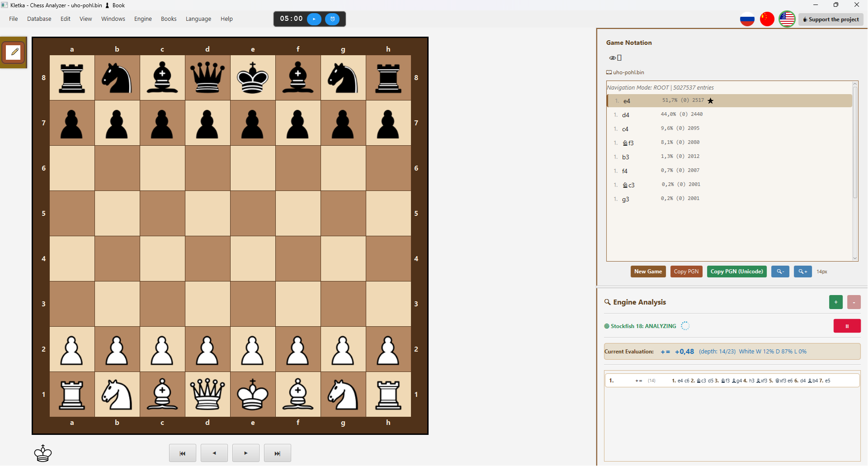The image size is (868, 467).
Task: Select book move 1. c4
Action: (729, 129)
